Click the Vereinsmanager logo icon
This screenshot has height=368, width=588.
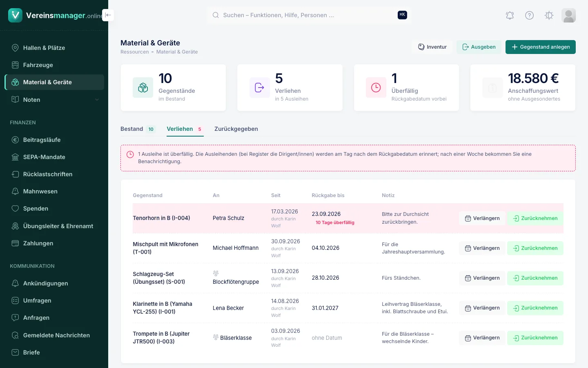(15, 15)
